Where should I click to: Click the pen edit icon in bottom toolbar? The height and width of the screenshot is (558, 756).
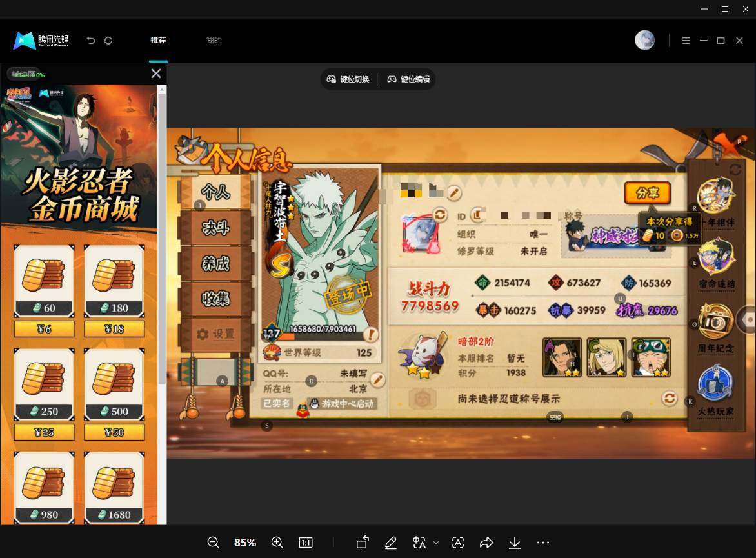coord(390,543)
